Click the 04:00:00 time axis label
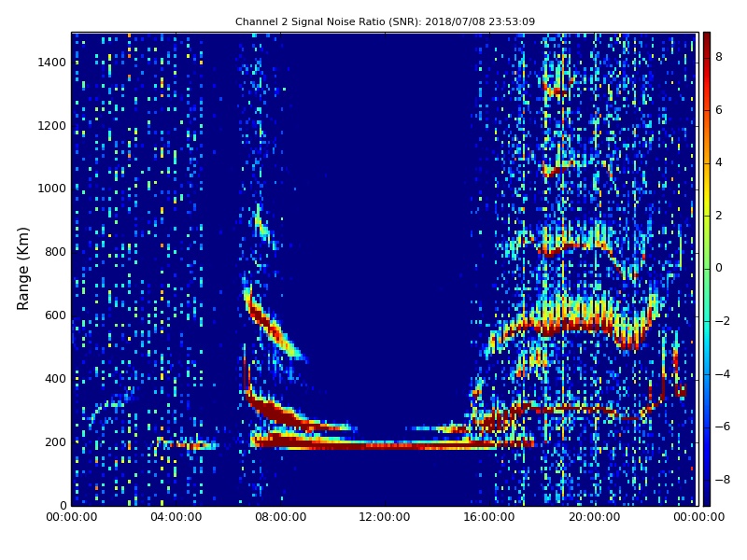747x560 pixels. pos(176,517)
